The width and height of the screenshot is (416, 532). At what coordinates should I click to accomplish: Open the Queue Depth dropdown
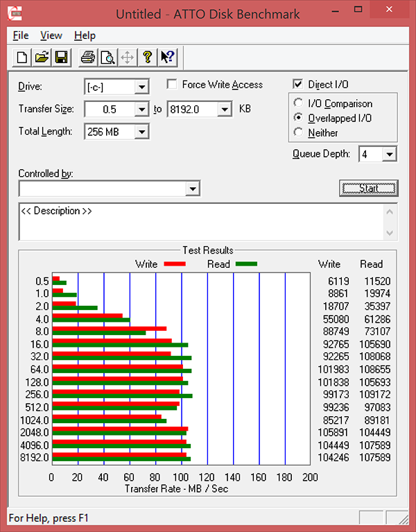tap(390, 155)
